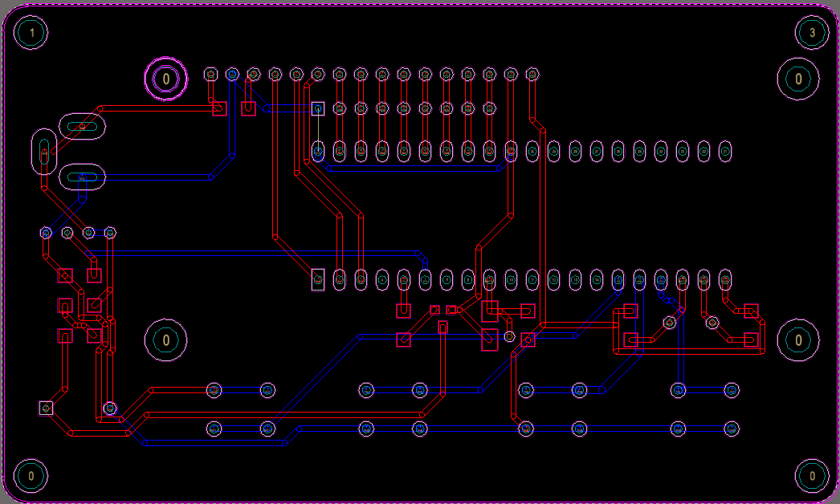Select the right via below the chip's right end
The image size is (840, 504).
coord(712,323)
